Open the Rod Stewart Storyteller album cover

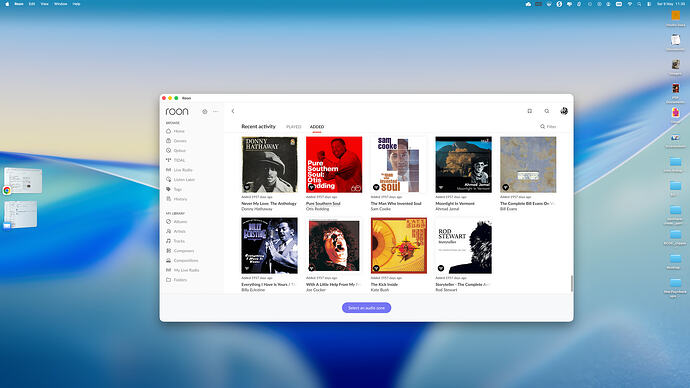[463, 245]
